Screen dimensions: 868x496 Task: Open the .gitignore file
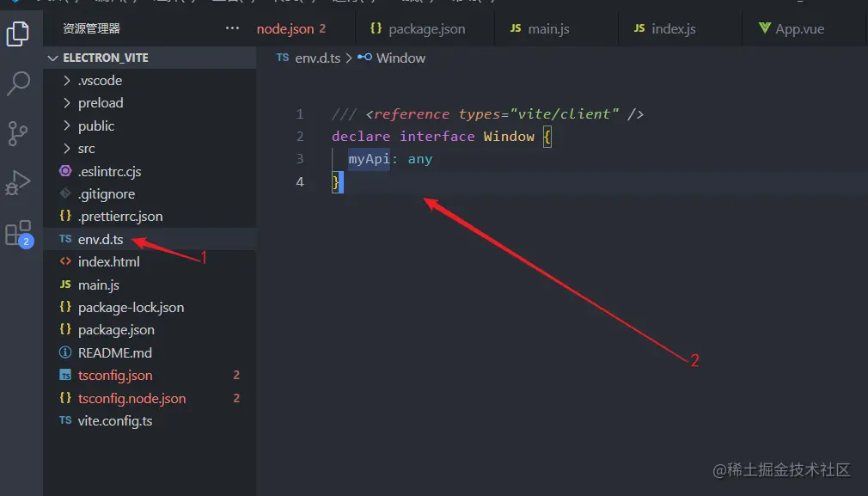point(150,193)
